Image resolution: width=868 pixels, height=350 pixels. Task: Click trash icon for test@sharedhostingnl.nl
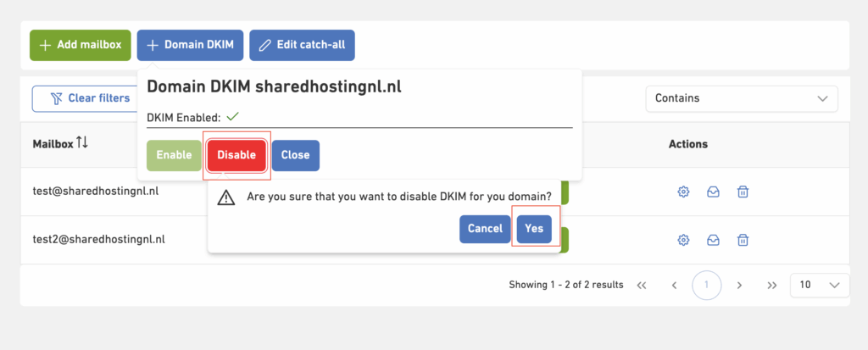(x=743, y=192)
